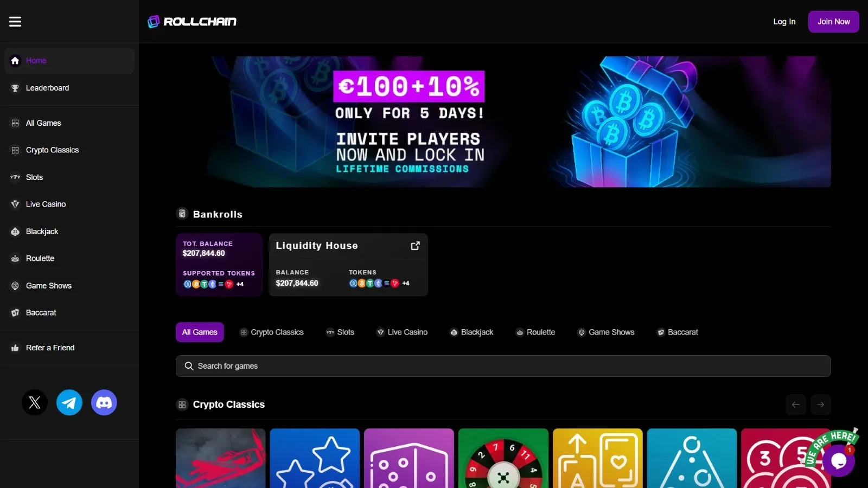This screenshot has height=488, width=868.
Task: Open the X (Twitter) social icon
Action: pos(35,403)
